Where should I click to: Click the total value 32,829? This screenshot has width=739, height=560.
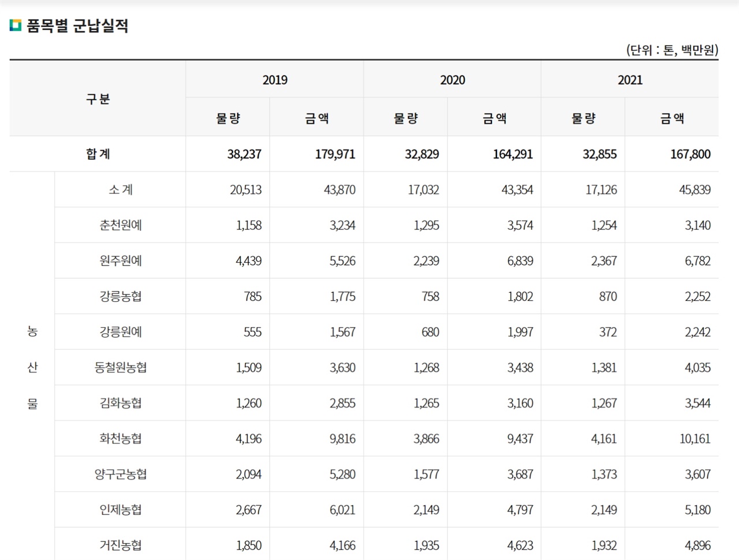click(x=422, y=154)
